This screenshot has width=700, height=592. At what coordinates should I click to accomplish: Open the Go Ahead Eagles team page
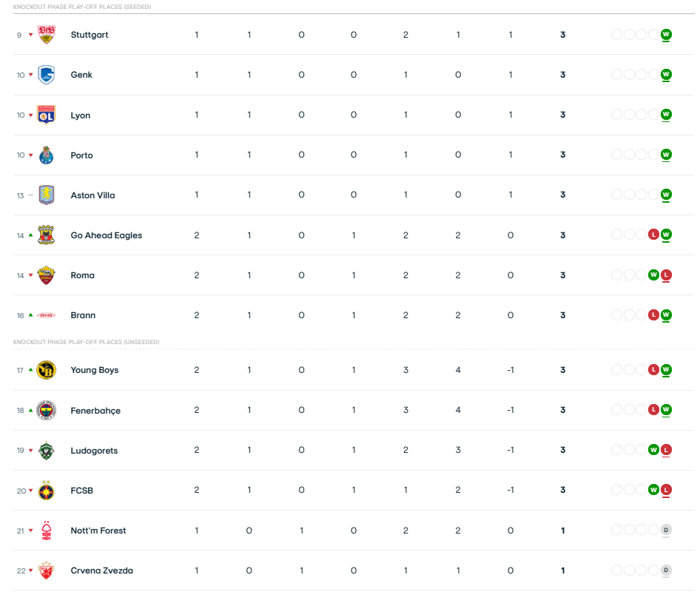[106, 235]
